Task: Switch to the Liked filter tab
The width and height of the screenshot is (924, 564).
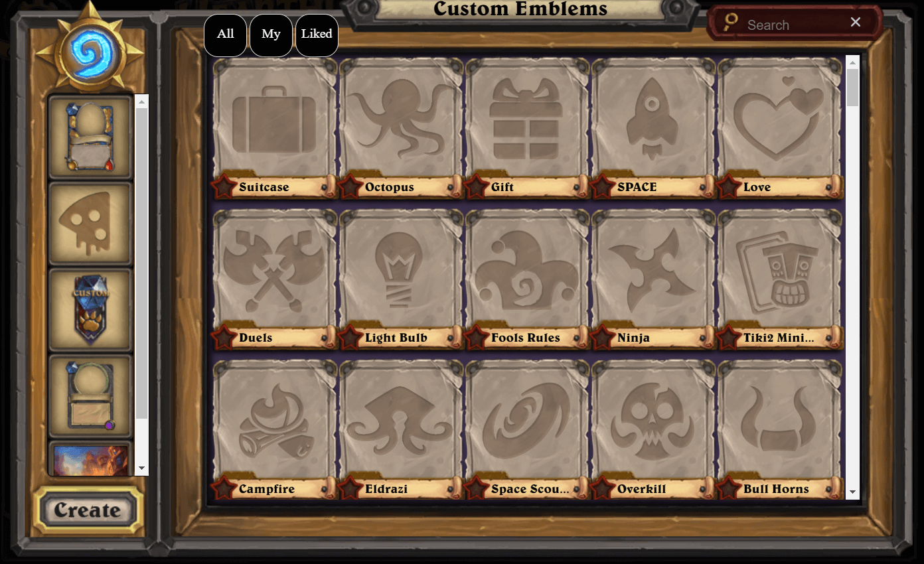Action: [317, 35]
